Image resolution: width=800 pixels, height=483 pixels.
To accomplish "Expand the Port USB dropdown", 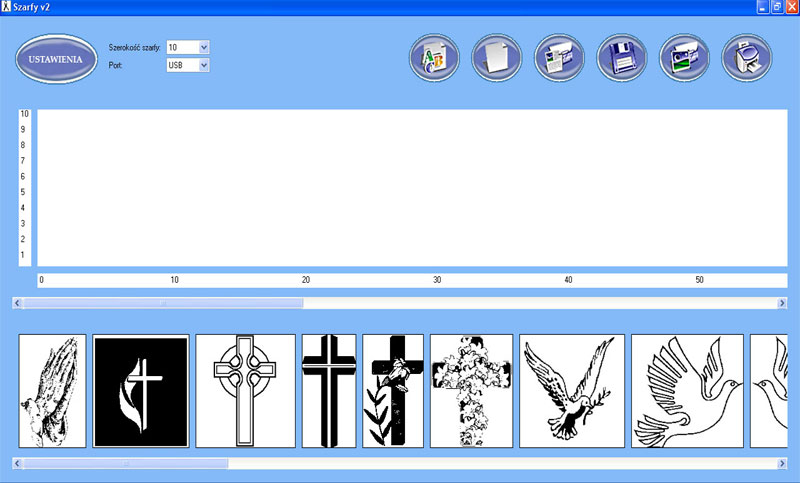I will click(204, 65).
